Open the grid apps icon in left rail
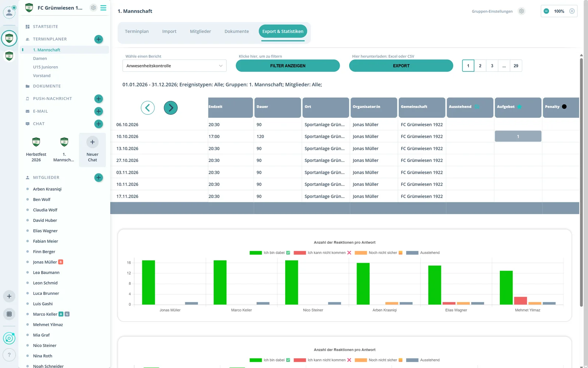The image size is (588, 368). pos(9,314)
